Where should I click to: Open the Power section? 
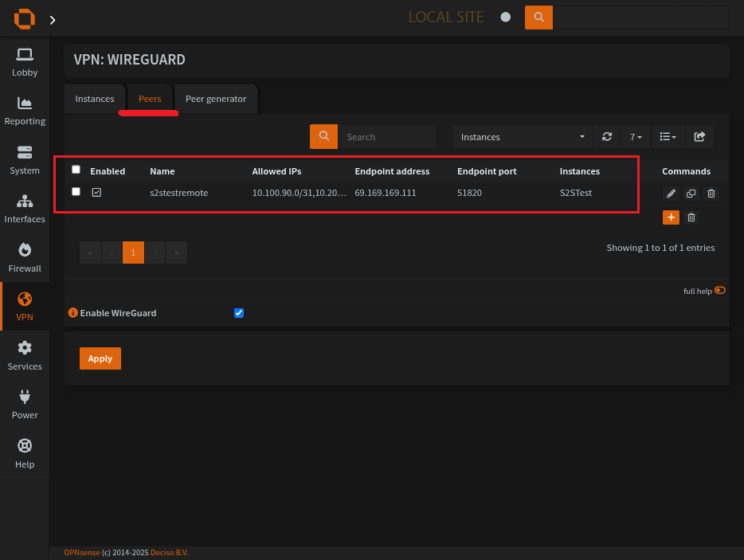25,405
